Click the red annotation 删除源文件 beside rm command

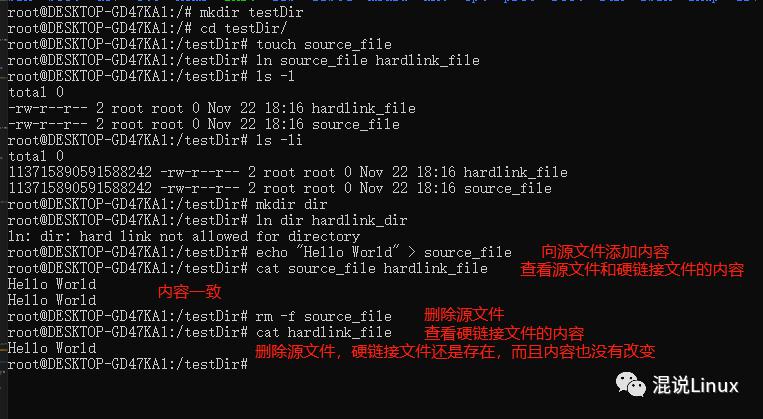[x=464, y=315]
